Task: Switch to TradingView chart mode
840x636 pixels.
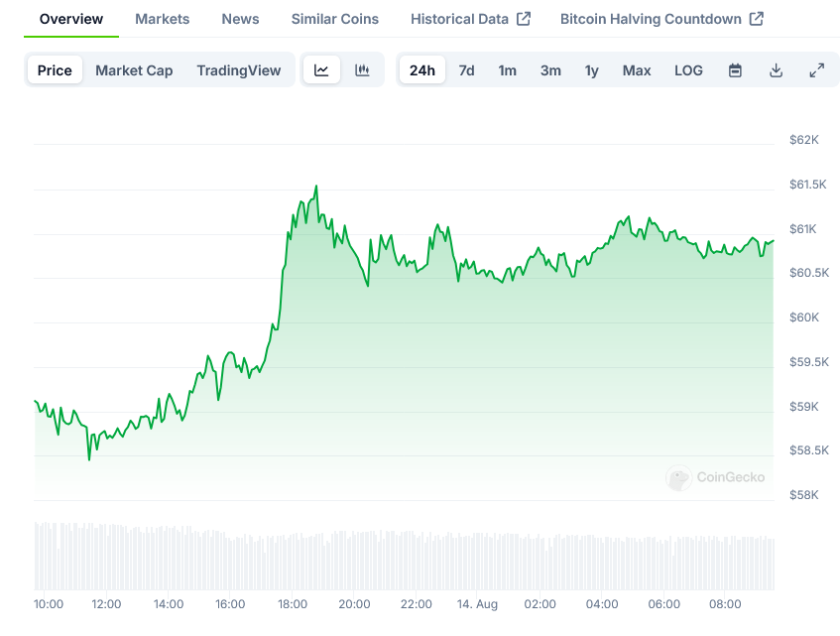Action: click(238, 70)
